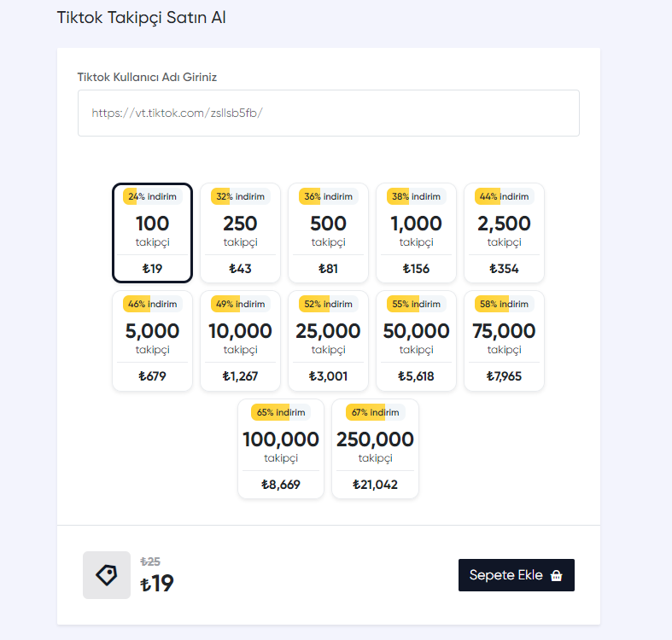Click the 65% indirim badge
This screenshot has width=672, height=640.
pyautogui.click(x=281, y=412)
